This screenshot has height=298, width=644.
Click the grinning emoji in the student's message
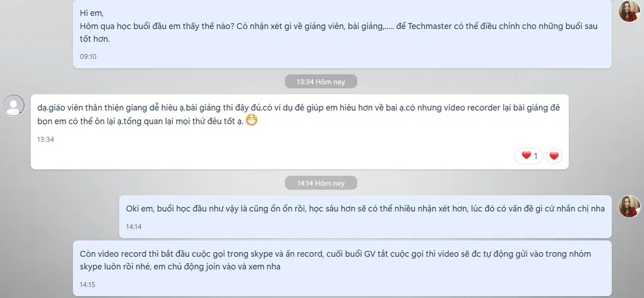[252, 121]
